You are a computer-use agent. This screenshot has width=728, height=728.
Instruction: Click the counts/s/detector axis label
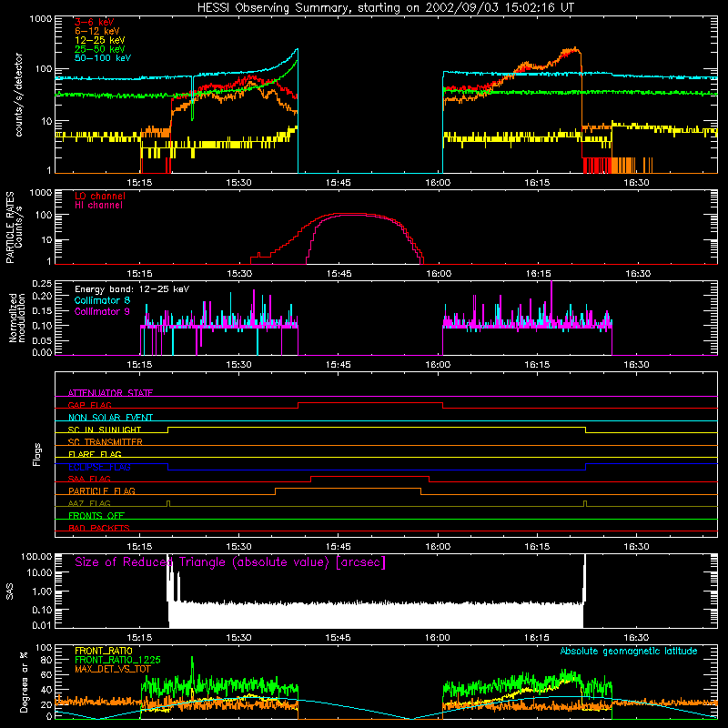[x=18, y=95]
